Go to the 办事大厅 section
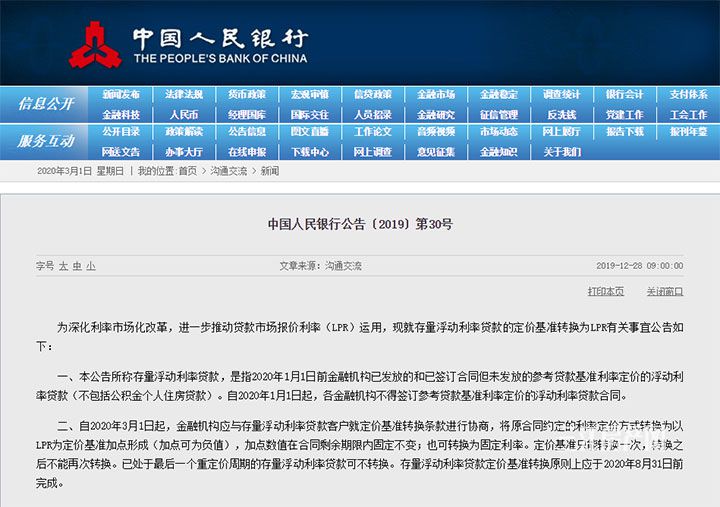Image resolution: width=720 pixels, height=507 pixels. click(x=184, y=152)
